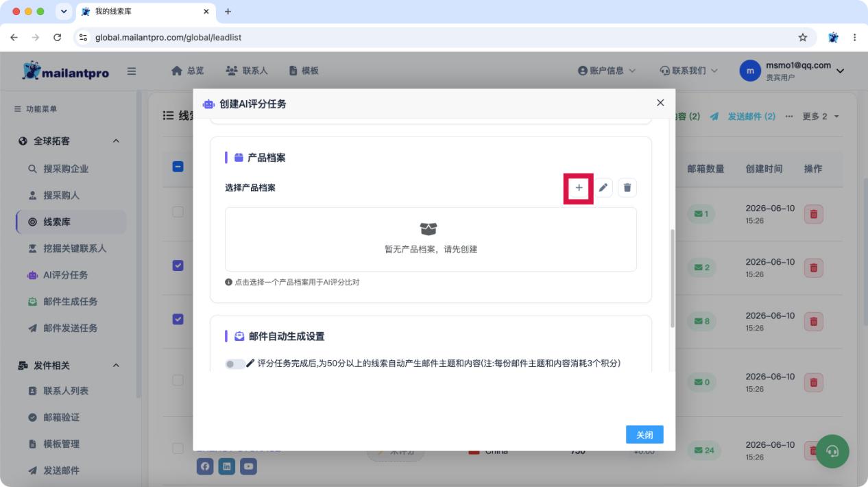Viewport: 868px width, 487px height.
Task: Open the 总览 overview tab
Action: click(x=187, y=71)
